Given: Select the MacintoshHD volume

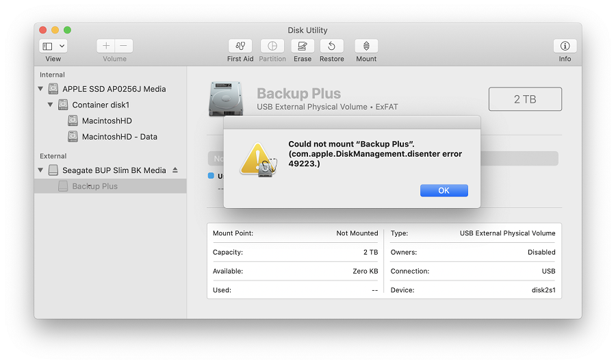Looking at the screenshot, I should tap(107, 121).
